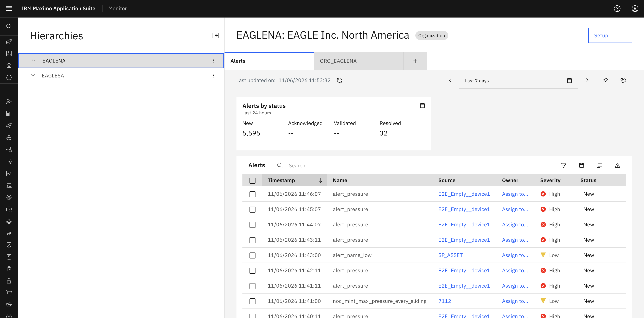Open EAGLENA overflow menu
644x318 pixels.
tap(214, 61)
